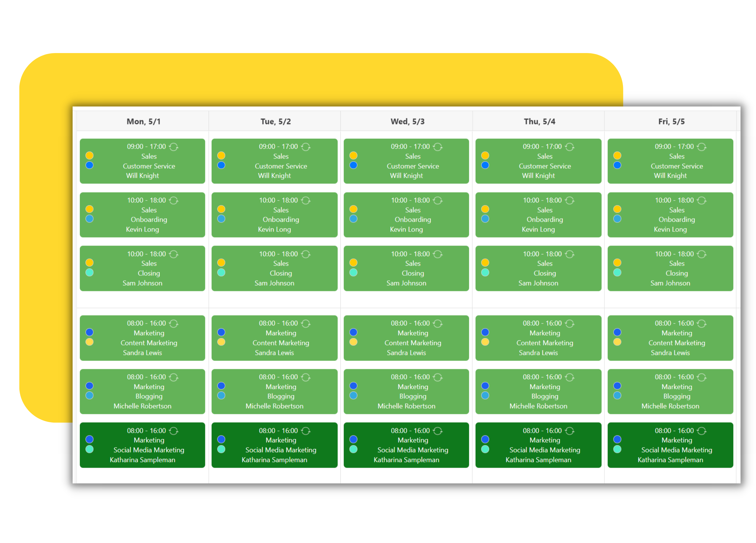Expand Friday's Sales Closing shift details

pyautogui.click(x=670, y=269)
